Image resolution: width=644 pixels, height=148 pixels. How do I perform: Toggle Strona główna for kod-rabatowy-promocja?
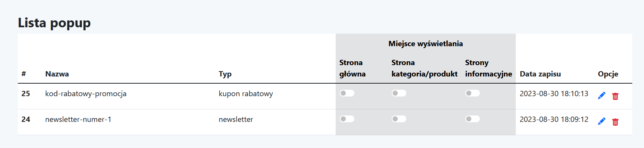347,93
